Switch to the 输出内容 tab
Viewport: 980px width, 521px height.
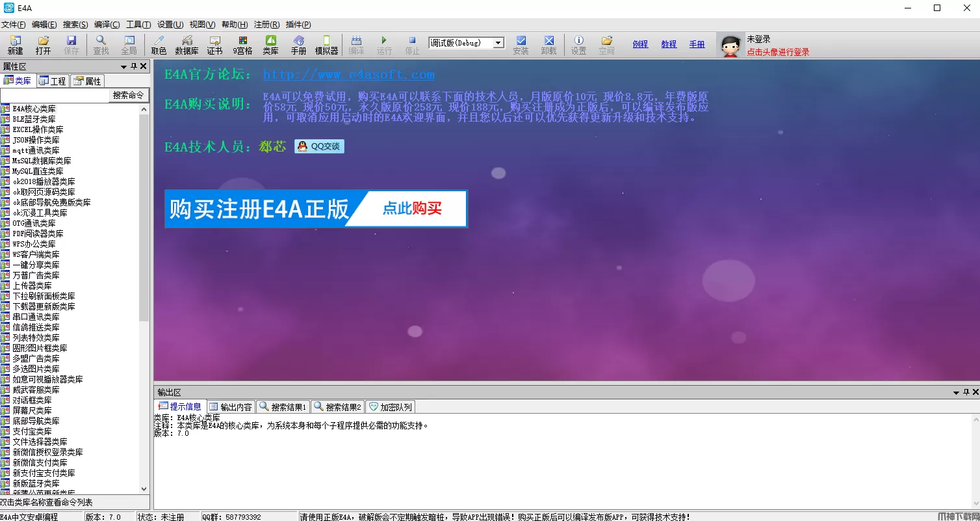click(x=231, y=407)
